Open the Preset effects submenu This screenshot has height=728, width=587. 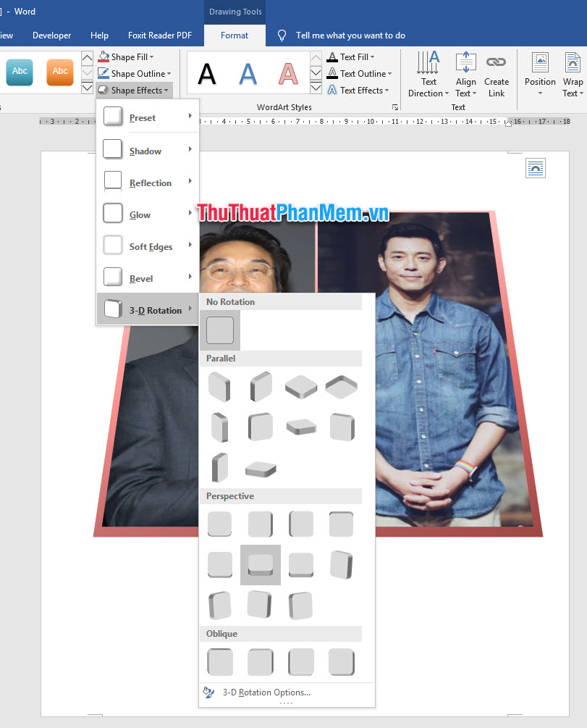point(148,117)
